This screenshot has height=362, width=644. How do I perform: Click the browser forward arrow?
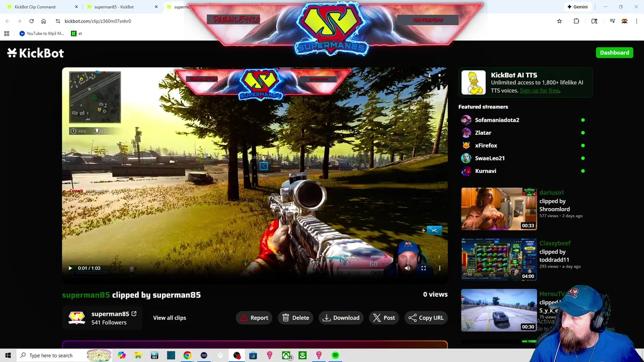[x=19, y=21]
